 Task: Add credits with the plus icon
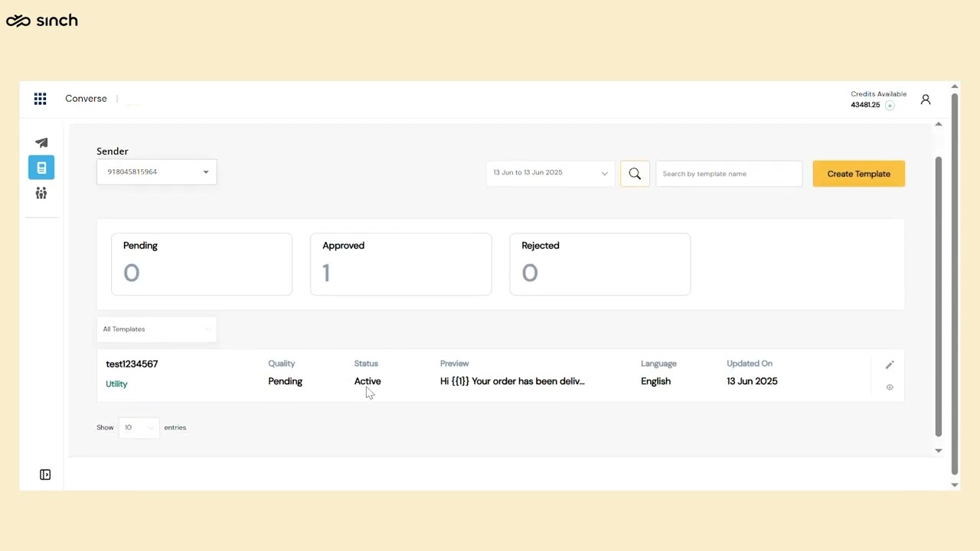[x=890, y=106]
